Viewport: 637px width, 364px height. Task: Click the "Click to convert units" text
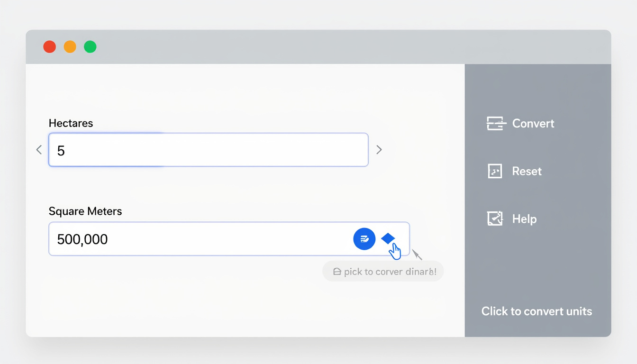537,311
